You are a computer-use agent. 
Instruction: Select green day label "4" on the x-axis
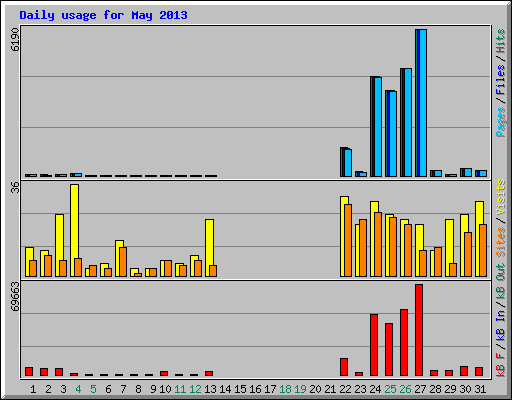[78, 389]
